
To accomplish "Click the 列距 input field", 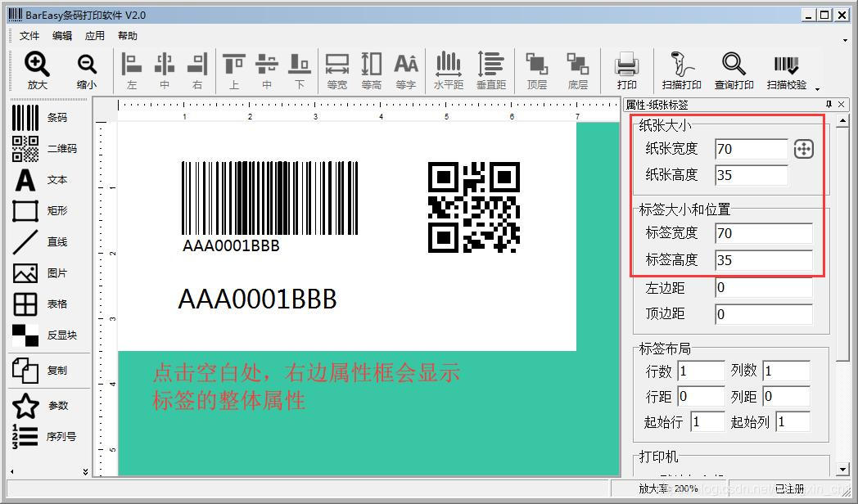I will pyautogui.click(x=787, y=396).
